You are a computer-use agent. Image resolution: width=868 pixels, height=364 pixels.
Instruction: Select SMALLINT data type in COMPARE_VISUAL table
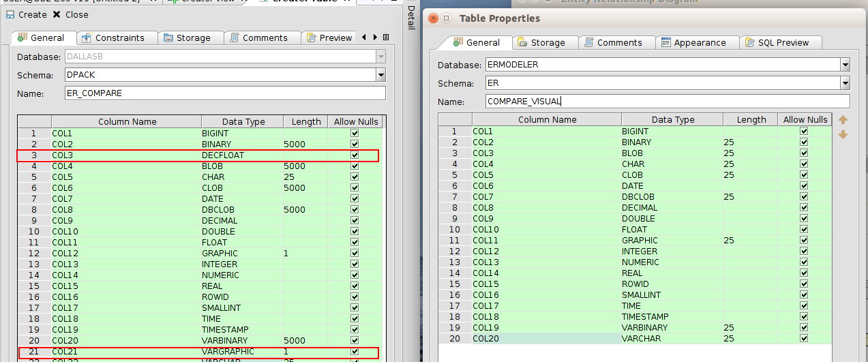[672, 294]
